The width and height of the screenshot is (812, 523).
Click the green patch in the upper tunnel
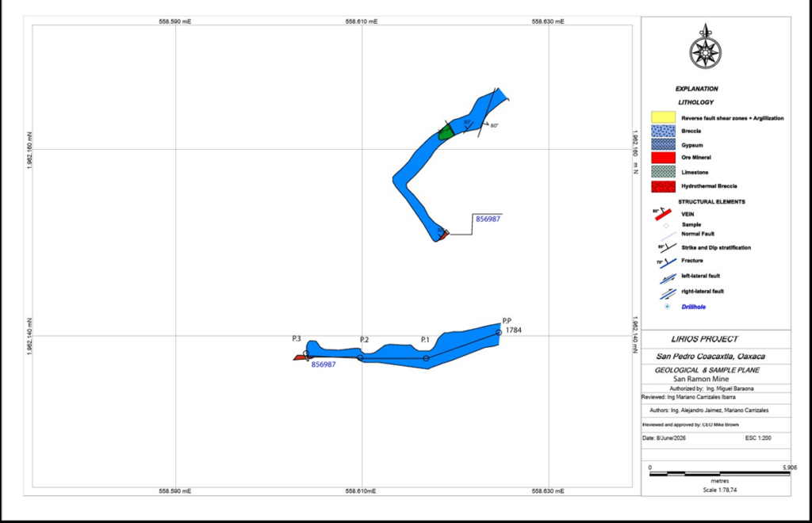point(446,132)
